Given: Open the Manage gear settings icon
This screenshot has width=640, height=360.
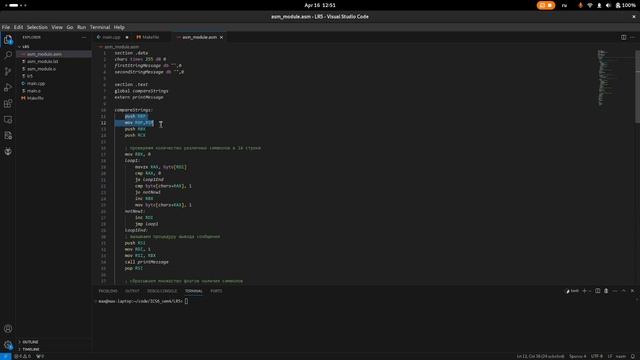Looking at the screenshot, I should [8, 345].
